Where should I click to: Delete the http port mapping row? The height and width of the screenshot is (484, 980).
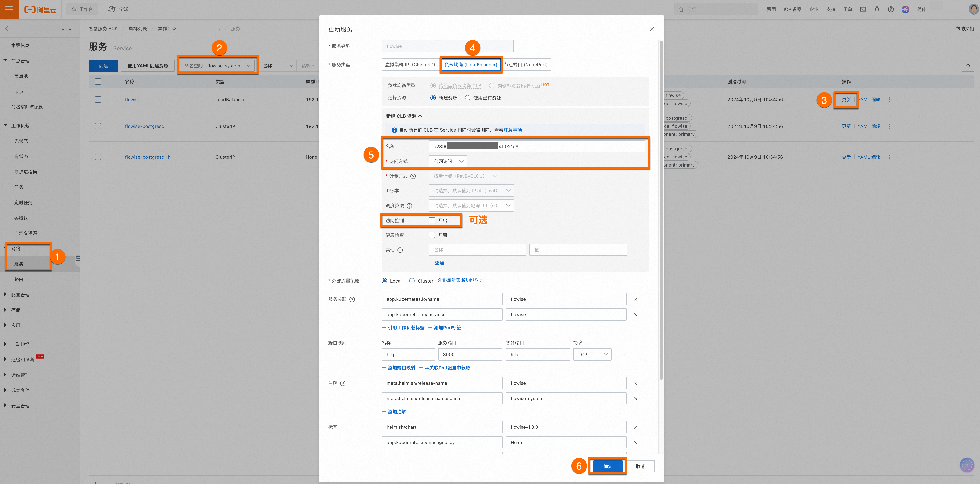[624, 355]
